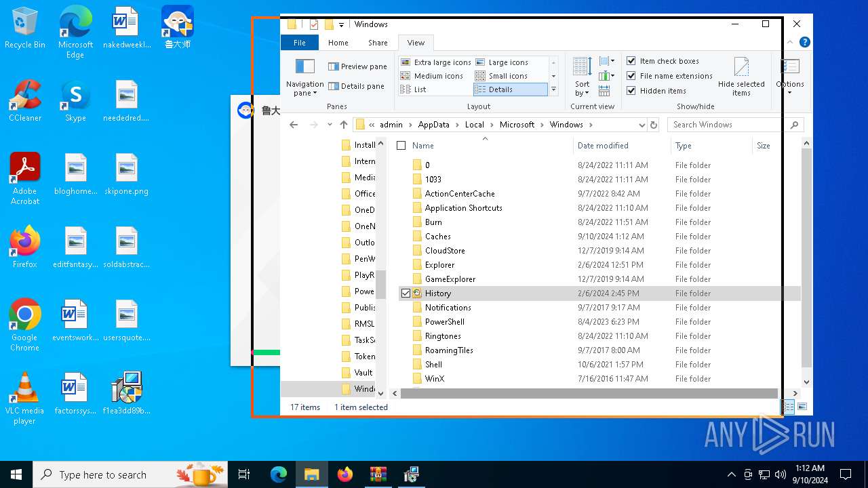The height and width of the screenshot is (488, 868).
Task: Open Firefox from the taskbar
Action: point(345,474)
